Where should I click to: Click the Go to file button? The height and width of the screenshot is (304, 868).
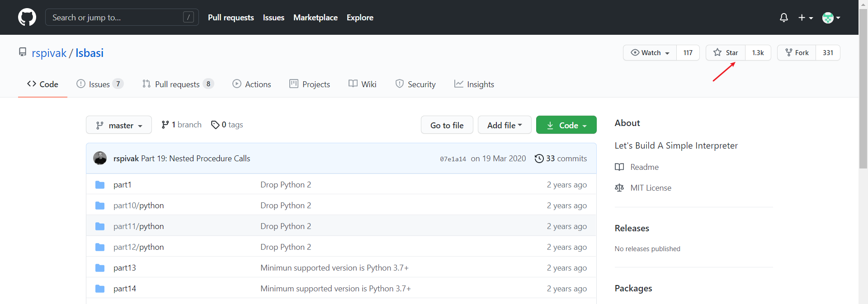pos(447,125)
